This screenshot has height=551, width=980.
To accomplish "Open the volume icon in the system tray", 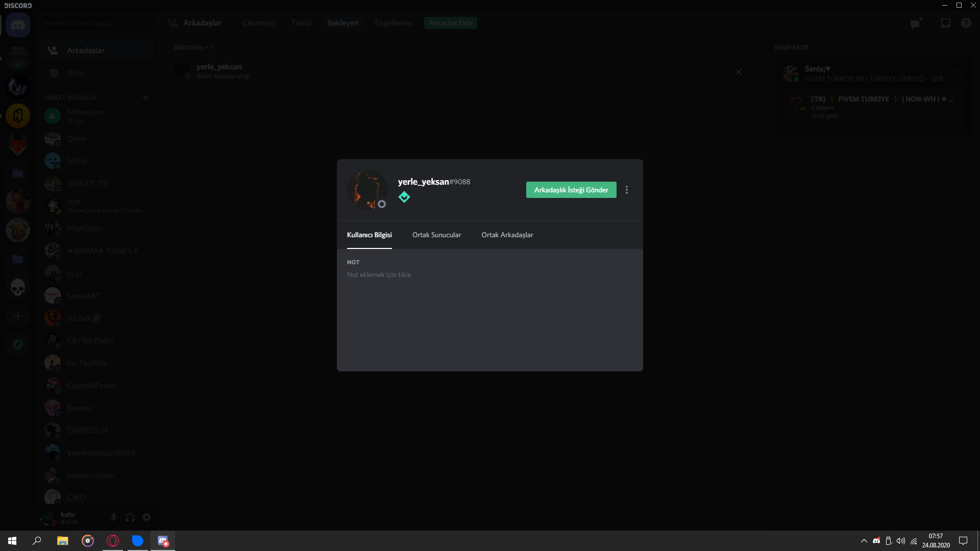I will [x=901, y=541].
